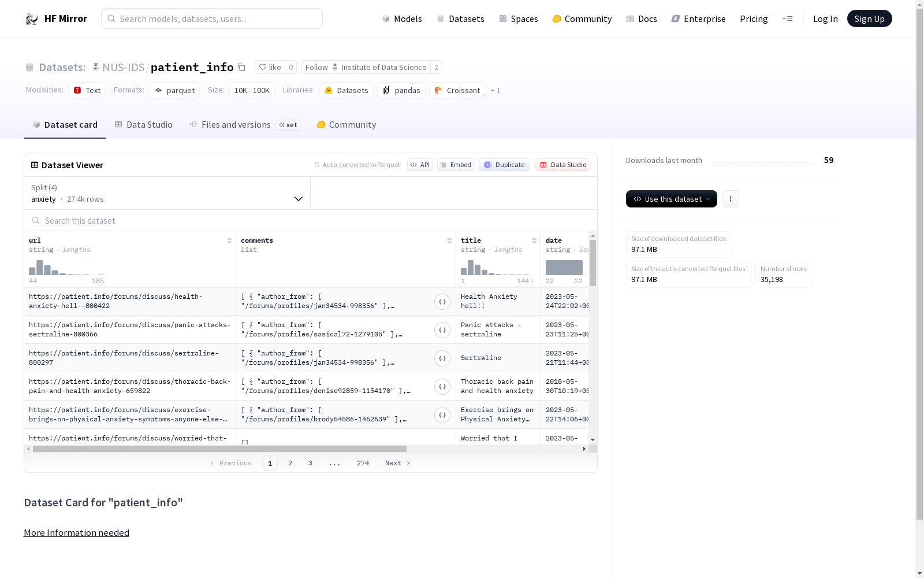Sort by the comments column
Viewport: 924px width, 578px height.
coord(449,240)
